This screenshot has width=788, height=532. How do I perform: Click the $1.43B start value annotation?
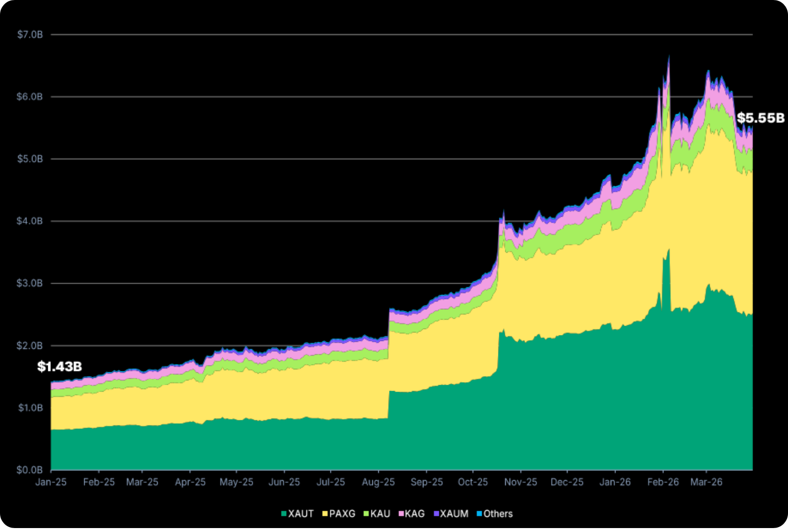(60, 366)
